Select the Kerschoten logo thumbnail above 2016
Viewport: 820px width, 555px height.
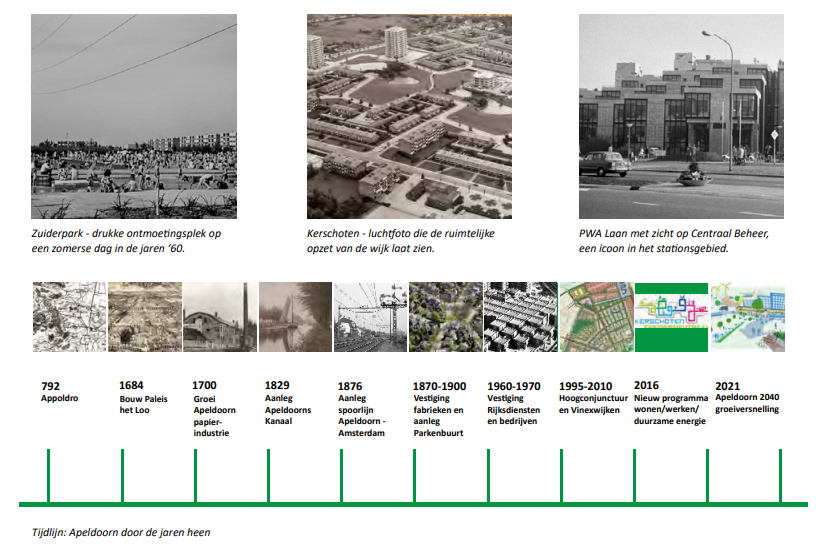click(671, 317)
